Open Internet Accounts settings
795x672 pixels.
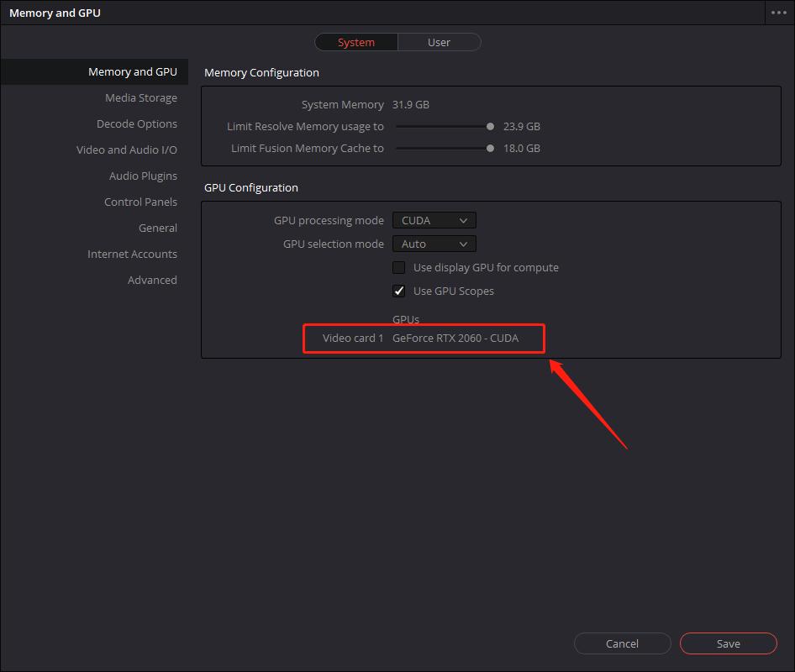[132, 255]
